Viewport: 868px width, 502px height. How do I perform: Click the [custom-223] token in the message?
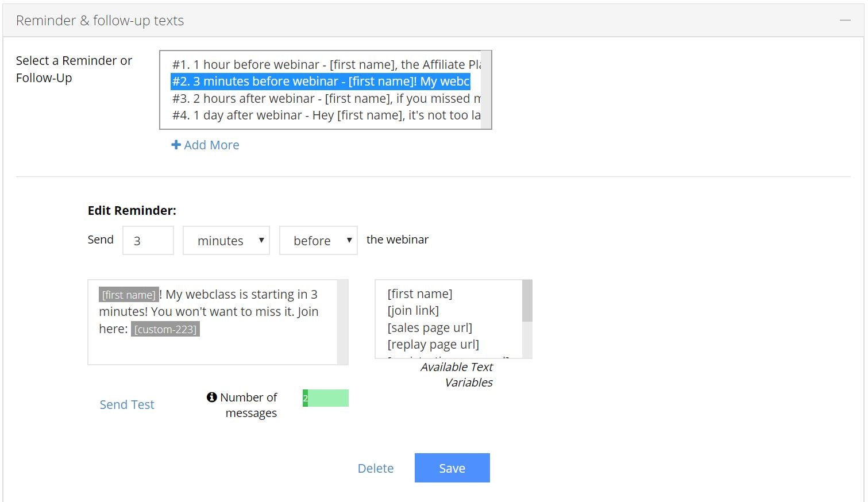click(x=165, y=329)
